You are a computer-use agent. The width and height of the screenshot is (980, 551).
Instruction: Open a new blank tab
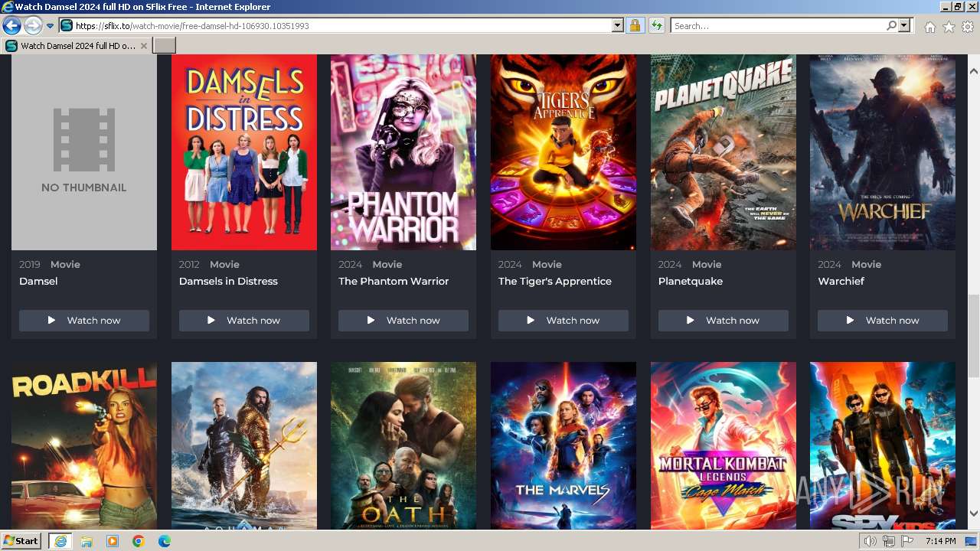pyautogui.click(x=165, y=46)
